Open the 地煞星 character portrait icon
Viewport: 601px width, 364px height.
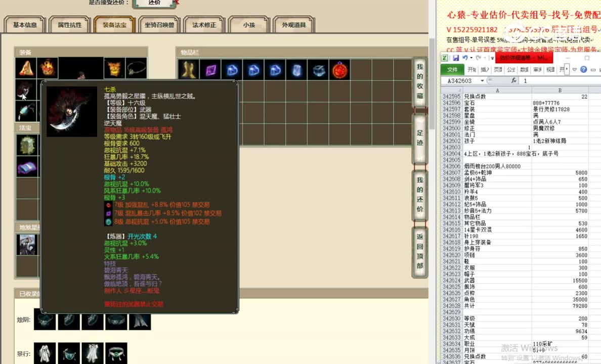27,244
